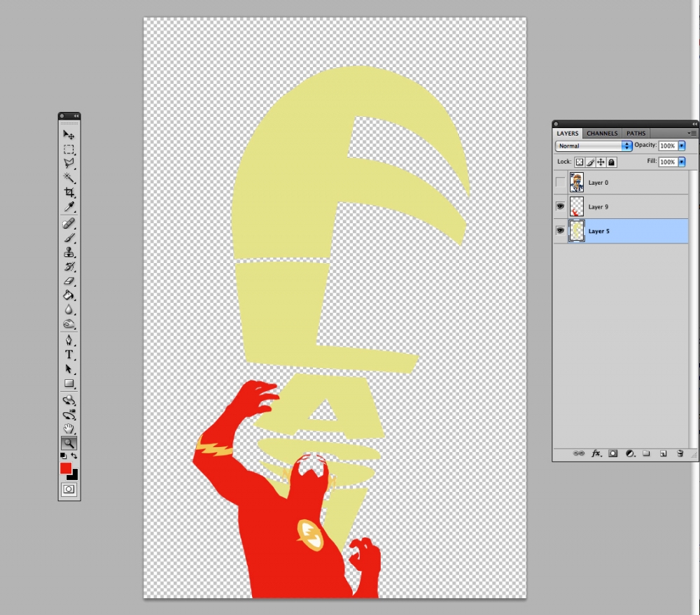Screen dimensions: 700x615
Task: Select the Healing Brush bandage tool
Action: tap(69, 224)
